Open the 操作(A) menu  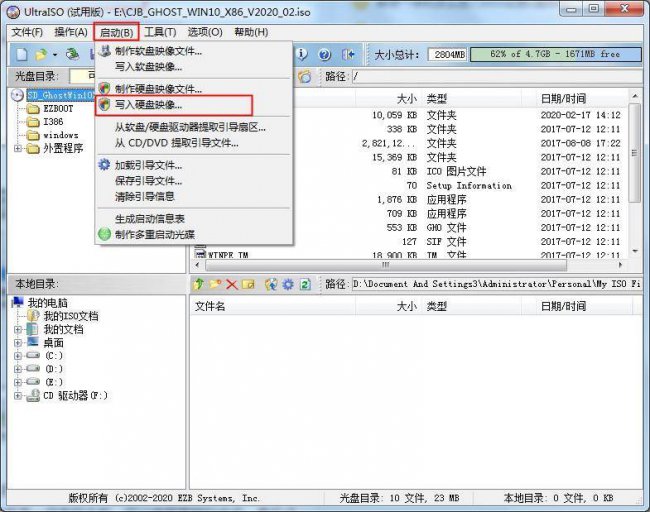tap(71, 32)
